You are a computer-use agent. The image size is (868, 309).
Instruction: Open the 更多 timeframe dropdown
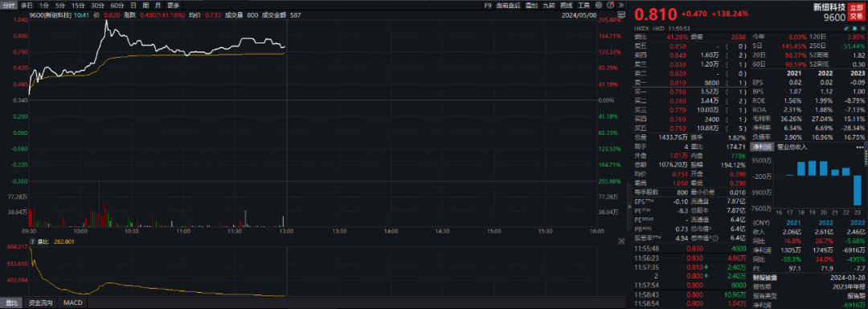click(x=174, y=5)
